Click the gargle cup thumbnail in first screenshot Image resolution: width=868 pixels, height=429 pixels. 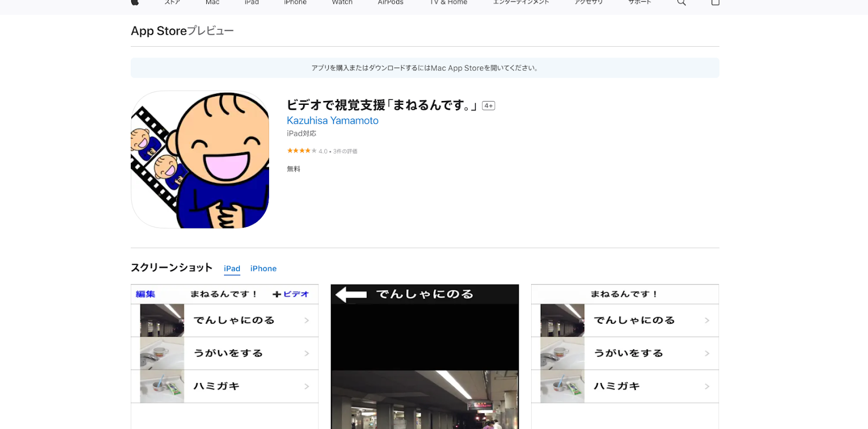pos(162,354)
